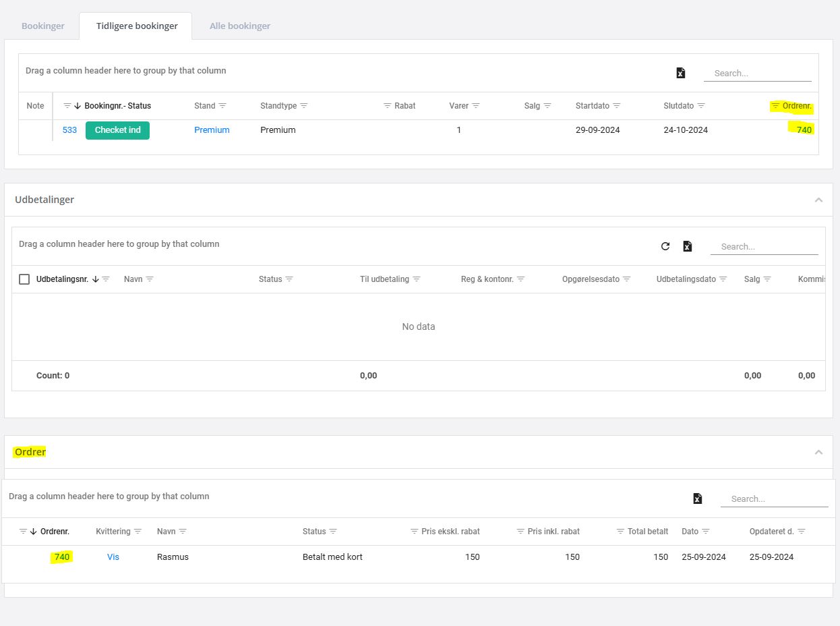Viewport: 840px width, 626px height.
Task: Switch to the Bookinger tab
Action: pos(43,26)
